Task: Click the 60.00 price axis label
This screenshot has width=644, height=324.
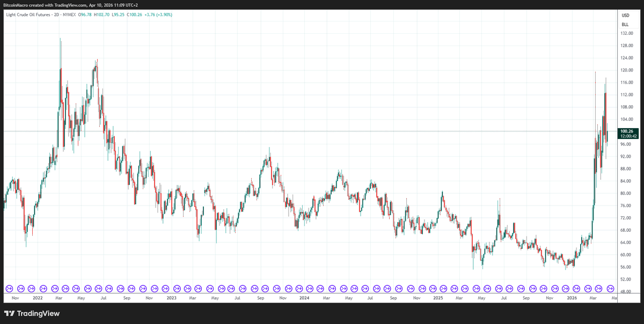Action: pos(627,255)
